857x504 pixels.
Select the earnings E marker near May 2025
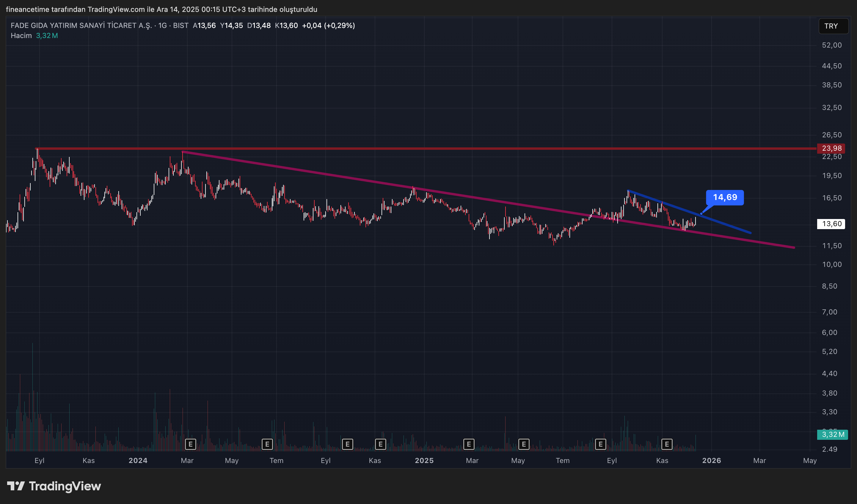pyautogui.click(x=524, y=444)
